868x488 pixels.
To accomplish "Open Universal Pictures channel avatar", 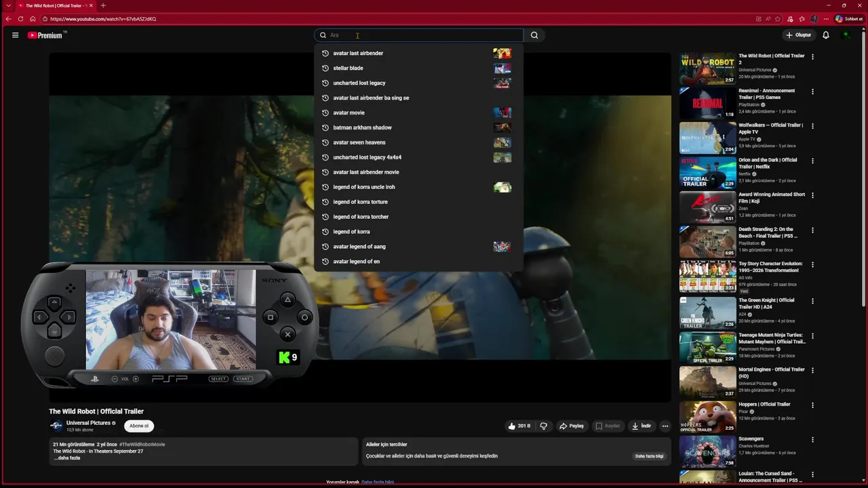I will (56, 426).
